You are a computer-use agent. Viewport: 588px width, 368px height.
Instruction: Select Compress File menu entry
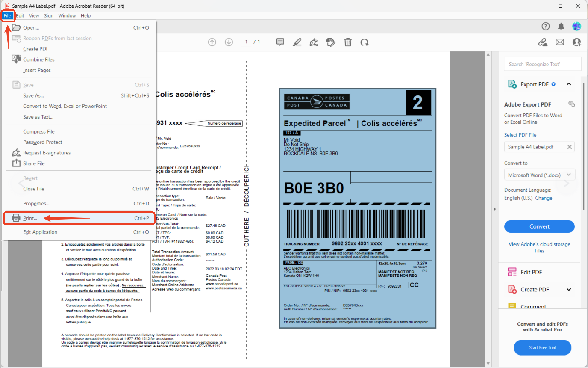(79, 131)
